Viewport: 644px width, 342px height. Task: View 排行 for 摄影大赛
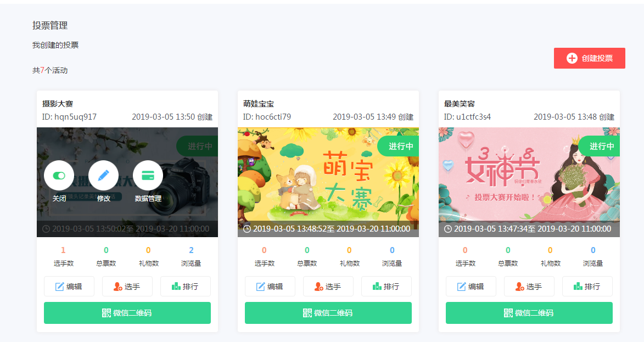(185, 287)
